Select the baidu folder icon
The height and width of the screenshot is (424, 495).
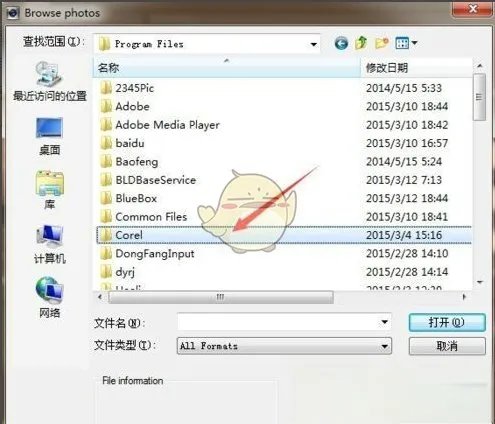(106, 143)
